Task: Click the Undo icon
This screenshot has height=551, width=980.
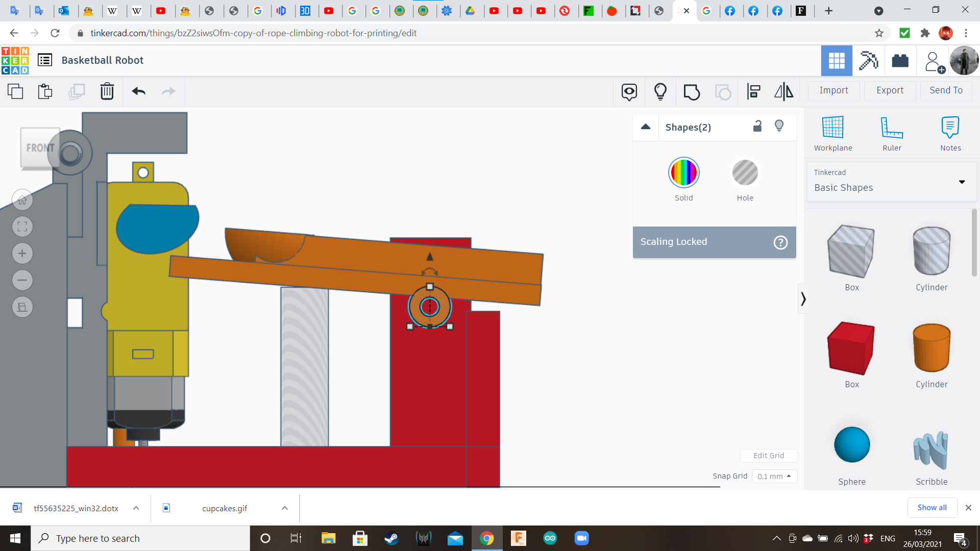Action: (x=138, y=91)
